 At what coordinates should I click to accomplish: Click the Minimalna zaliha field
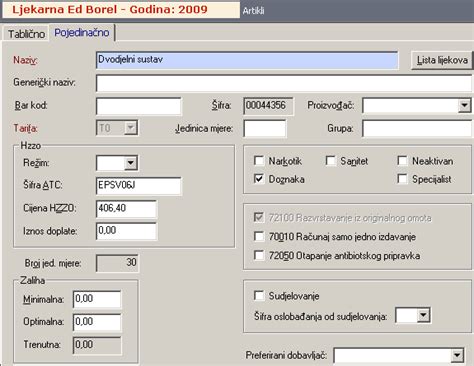[x=97, y=299]
